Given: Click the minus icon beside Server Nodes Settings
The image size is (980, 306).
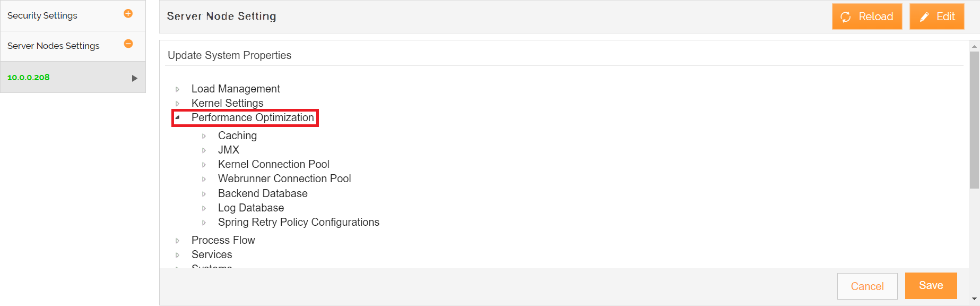Looking at the screenshot, I should click(128, 44).
